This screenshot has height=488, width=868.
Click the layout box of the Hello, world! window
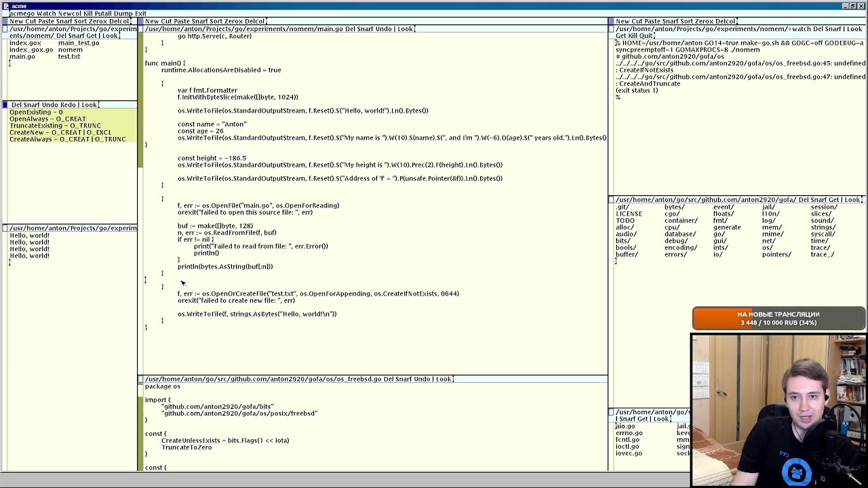click(5, 228)
